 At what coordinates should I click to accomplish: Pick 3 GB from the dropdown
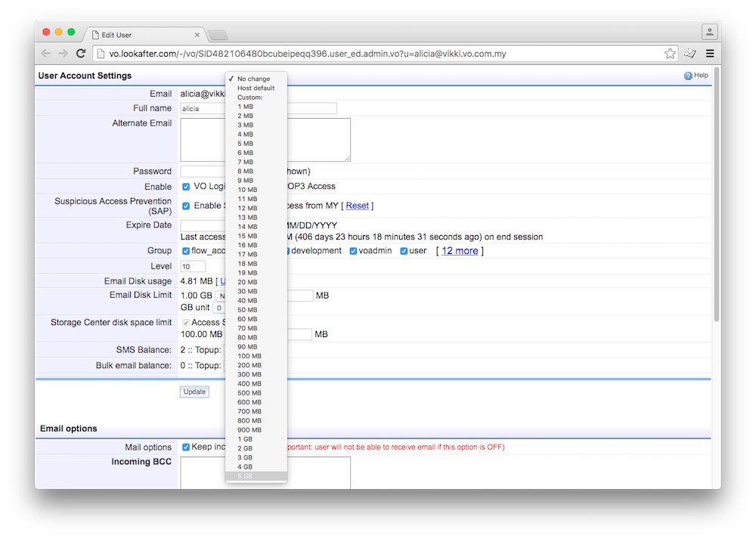pyautogui.click(x=256, y=457)
